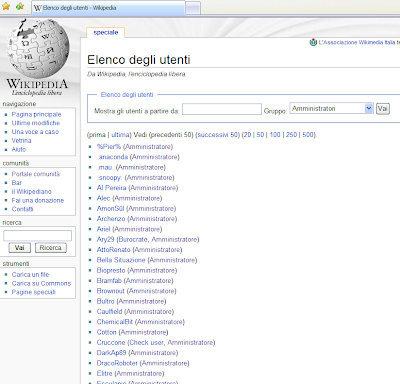Image resolution: width=400 pixels, height=384 pixels.
Task: Click the sidebar ricerca search field
Action: tap(37, 235)
